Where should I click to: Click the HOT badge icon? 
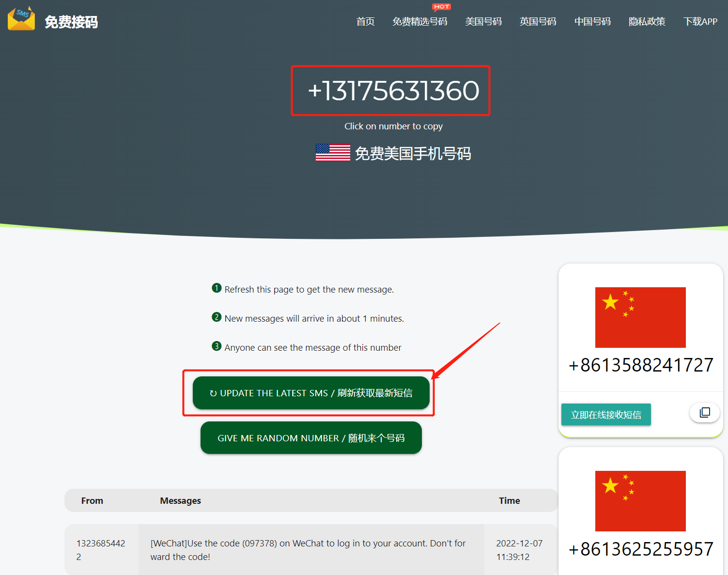tap(441, 7)
